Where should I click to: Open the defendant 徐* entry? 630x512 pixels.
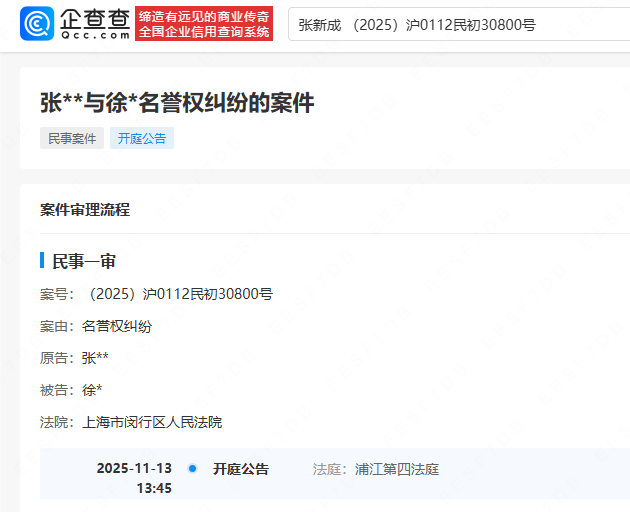click(x=92, y=390)
